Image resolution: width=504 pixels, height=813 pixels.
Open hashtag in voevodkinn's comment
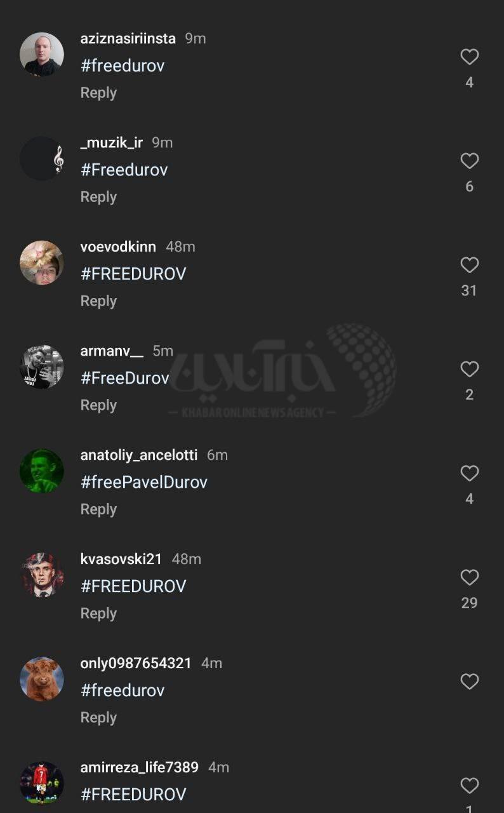click(x=133, y=274)
